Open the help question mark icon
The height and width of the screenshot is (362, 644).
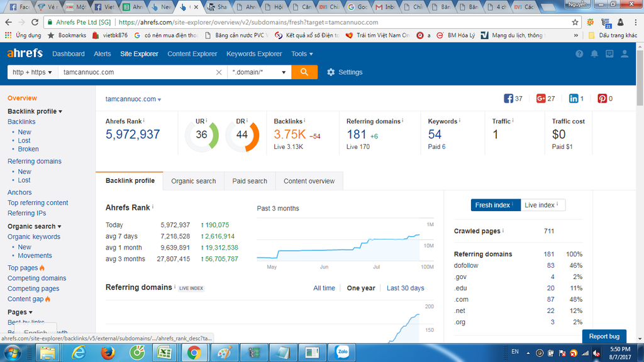tap(579, 54)
